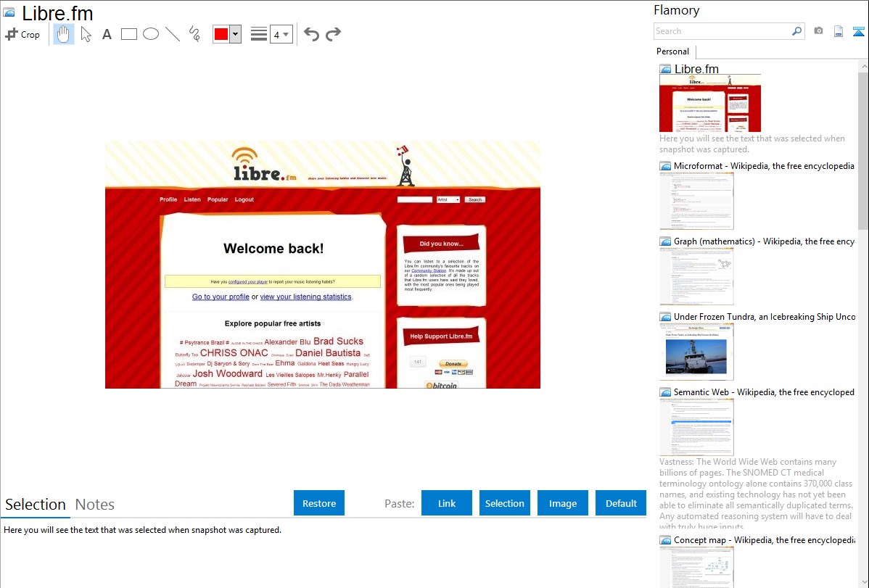Screen dimensions: 869x588
Task: Select the arrow pointer tool
Action: (86, 34)
